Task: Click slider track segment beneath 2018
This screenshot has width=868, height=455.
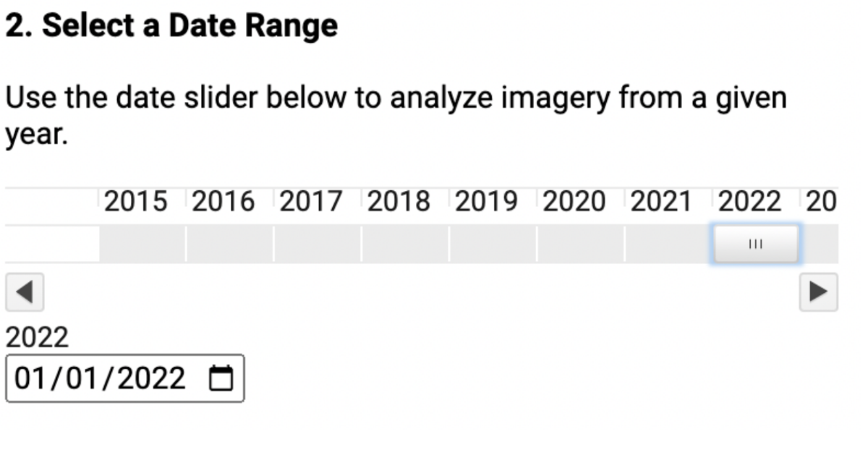Action: (x=405, y=244)
